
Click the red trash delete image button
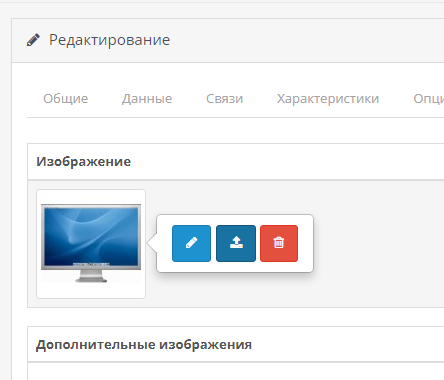(x=279, y=243)
